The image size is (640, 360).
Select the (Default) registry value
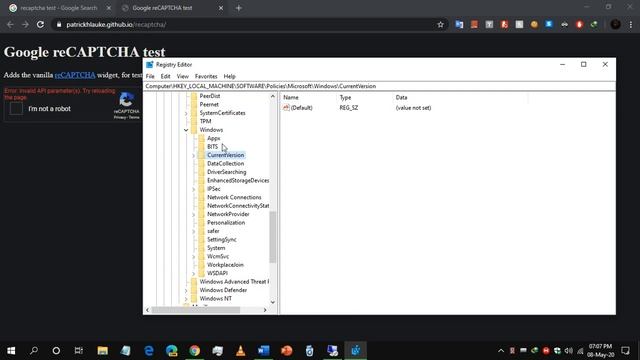(302, 108)
